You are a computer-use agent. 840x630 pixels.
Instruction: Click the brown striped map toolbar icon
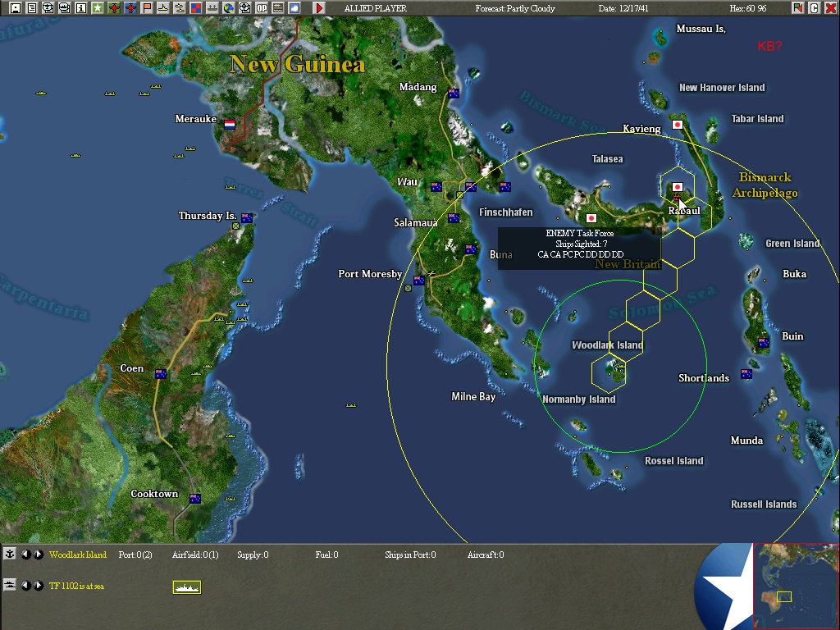pyautogui.click(x=278, y=8)
